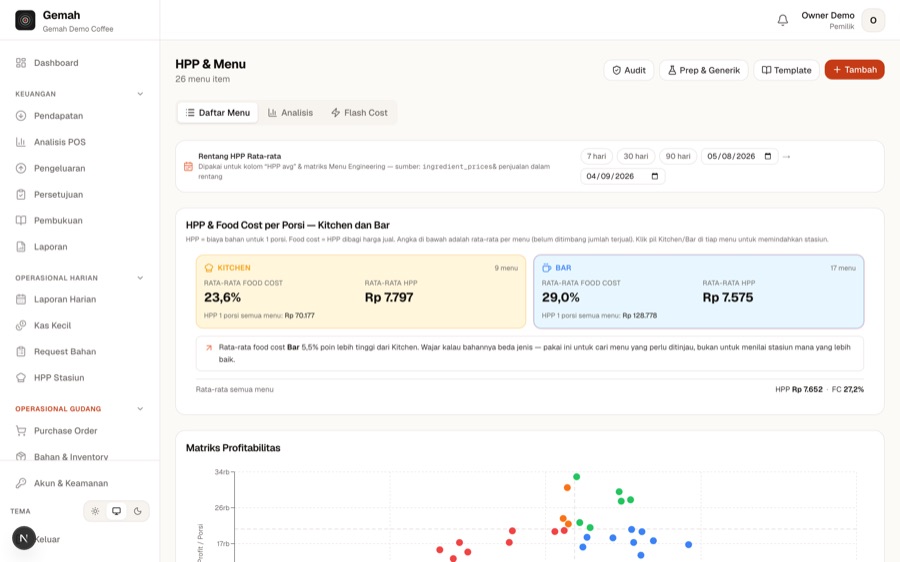This screenshot has width=900, height=562.
Task: Click Tambah to add menu
Action: click(x=855, y=70)
